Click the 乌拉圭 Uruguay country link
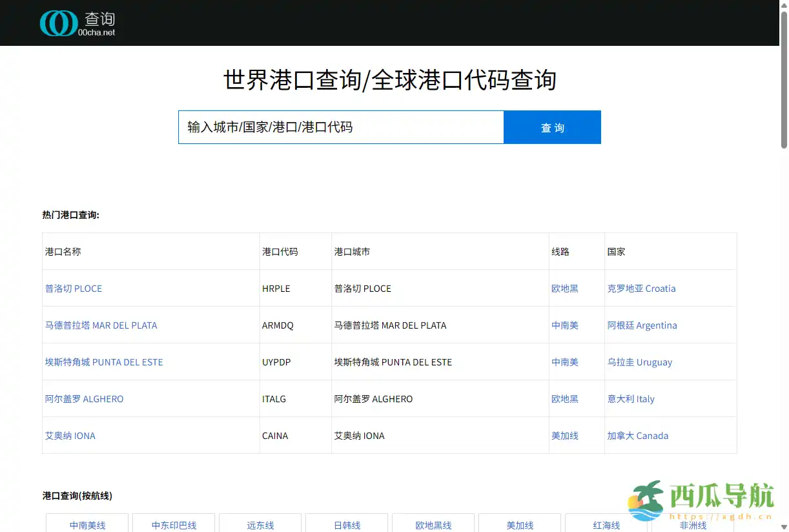 pyautogui.click(x=640, y=362)
